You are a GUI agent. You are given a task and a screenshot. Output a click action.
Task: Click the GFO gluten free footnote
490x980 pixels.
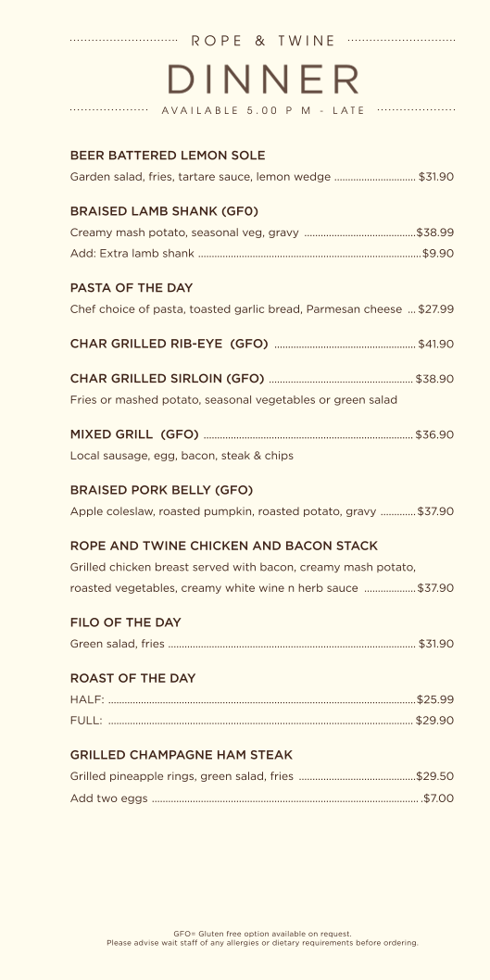coord(262,934)
